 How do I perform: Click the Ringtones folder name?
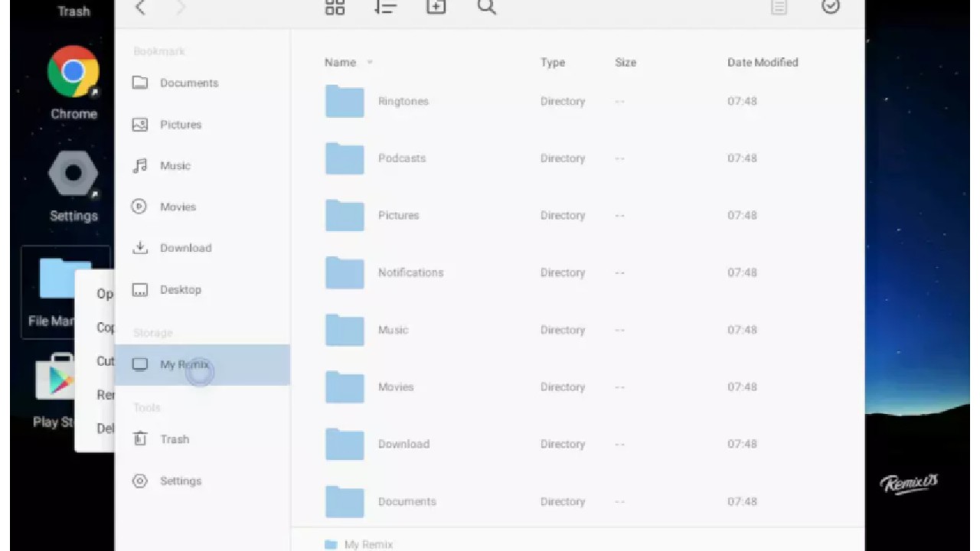coord(403,101)
